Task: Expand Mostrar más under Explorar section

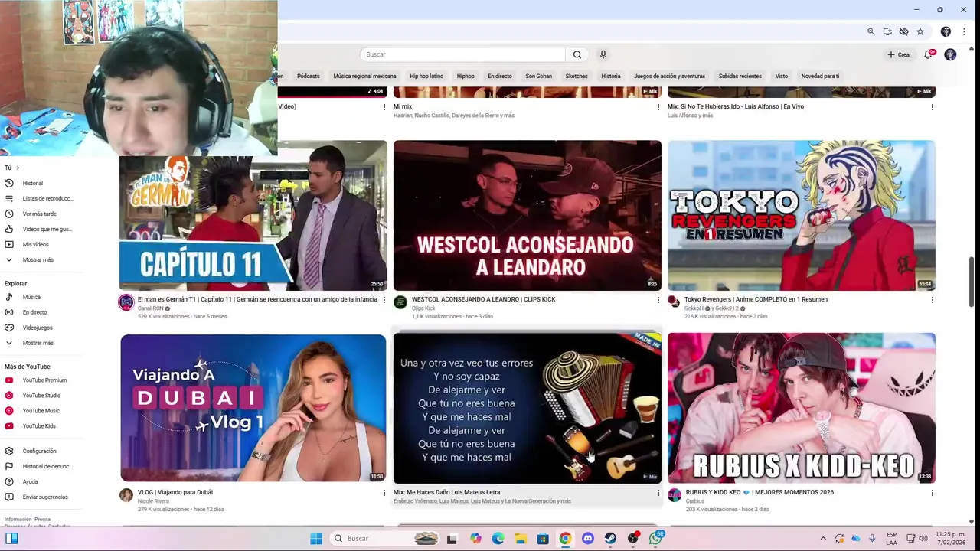Action: tap(38, 343)
